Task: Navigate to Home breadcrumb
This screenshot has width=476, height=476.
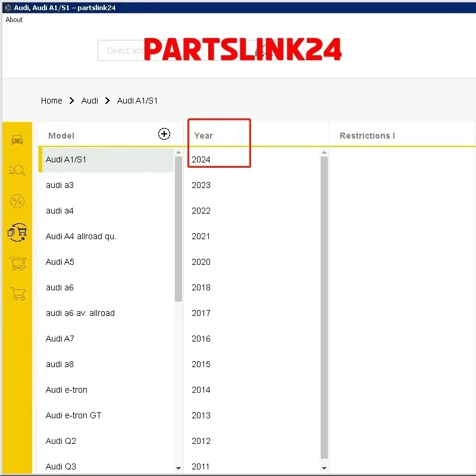Action: [52, 101]
